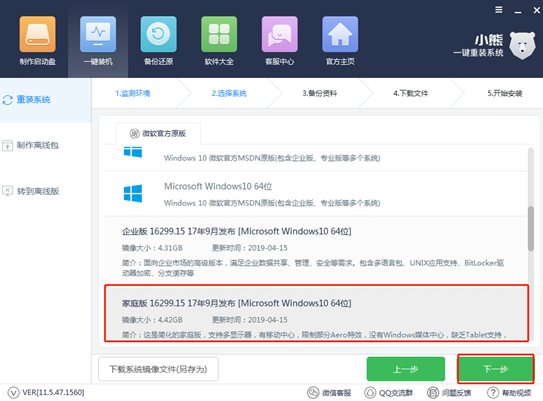Open the hamburger menu icon in the title bar
The height and width of the screenshot is (401, 543).
point(499,10)
